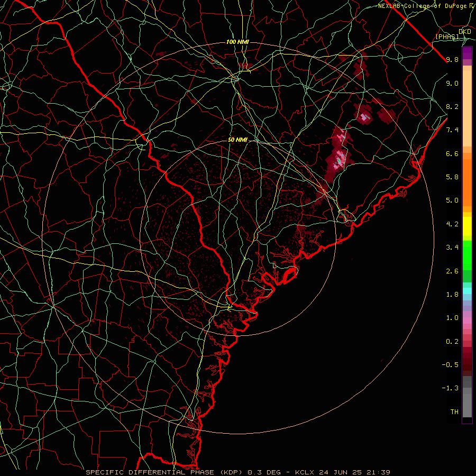The width and height of the screenshot is (476, 476).
Task: Click the [PHAS] unit label above the scale
Action: [x=447, y=36]
